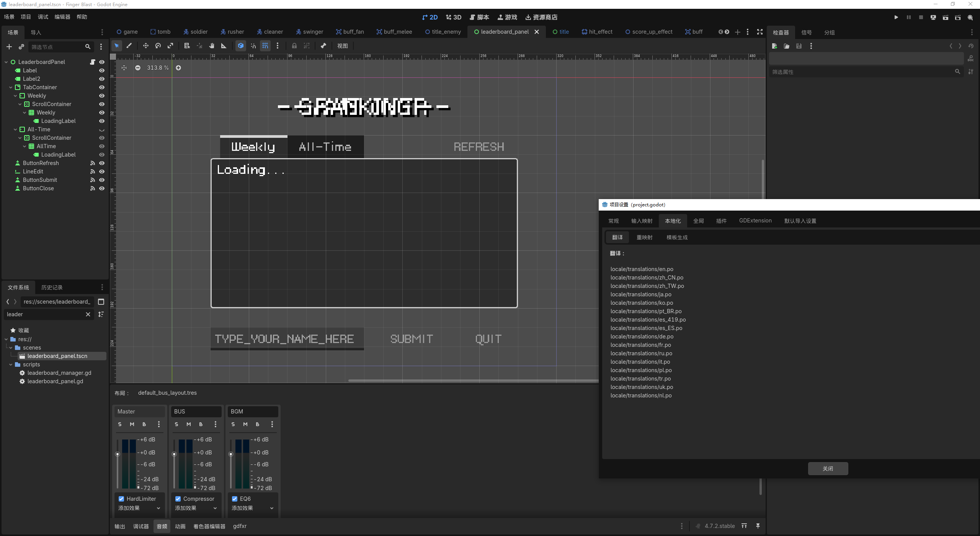The width and height of the screenshot is (980, 536).
Task: Collapse the TabContainer tree node
Action: pyautogui.click(x=11, y=87)
